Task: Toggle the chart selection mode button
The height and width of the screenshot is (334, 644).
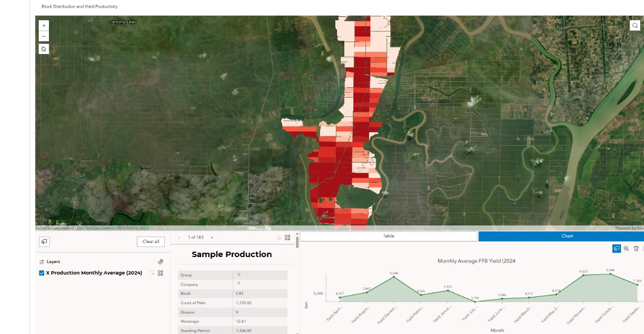Action: (x=616, y=248)
